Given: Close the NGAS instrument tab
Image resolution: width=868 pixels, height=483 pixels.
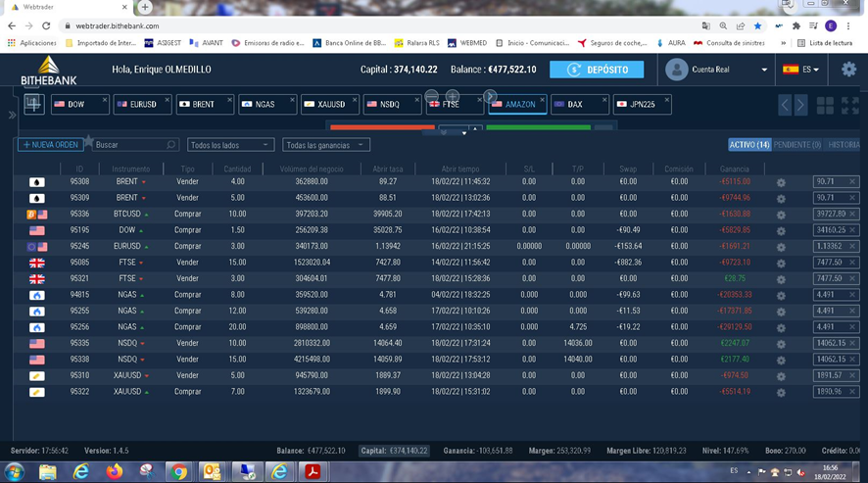Looking at the screenshot, I should point(292,100).
